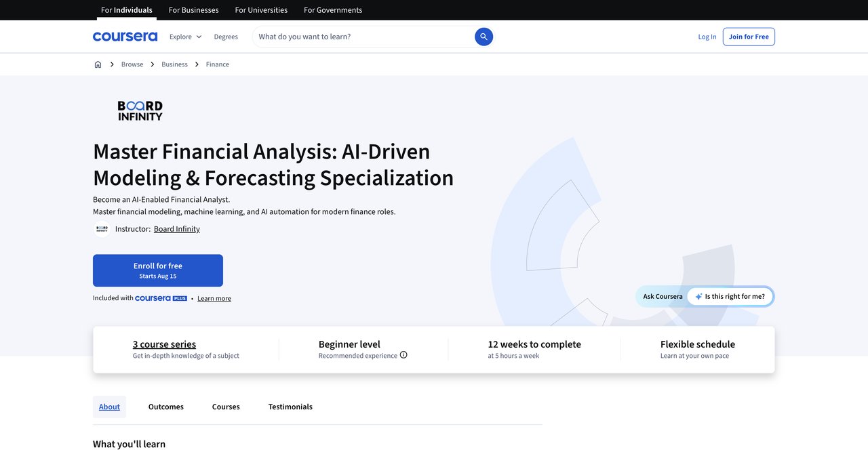Click the 'at 5 hours a week' text
The width and height of the screenshot is (868, 454).
(513, 356)
